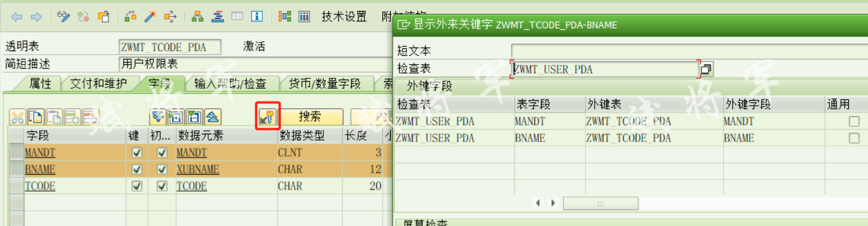
Task: Open search help beside 检查表 field
Action: coord(707,69)
